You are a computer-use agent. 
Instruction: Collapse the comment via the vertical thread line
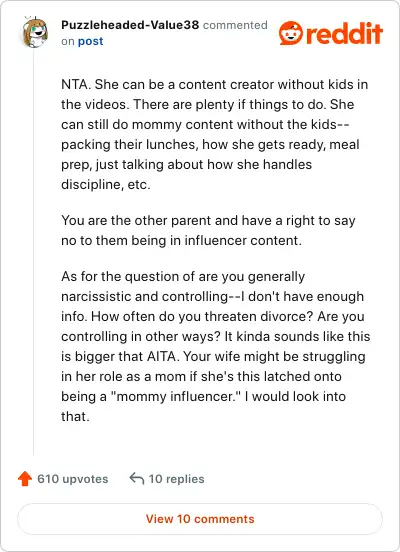(x=33, y=253)
